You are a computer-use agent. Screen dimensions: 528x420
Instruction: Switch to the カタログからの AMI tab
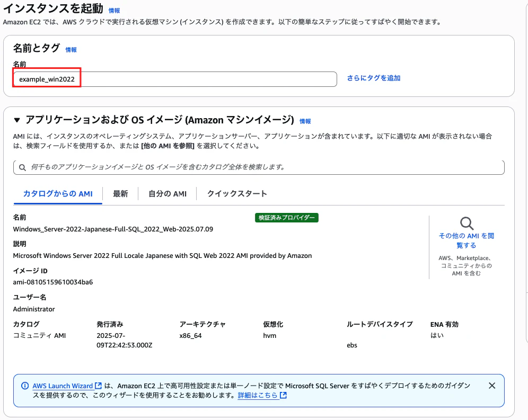pyautogui.click(x=58, y=194)
